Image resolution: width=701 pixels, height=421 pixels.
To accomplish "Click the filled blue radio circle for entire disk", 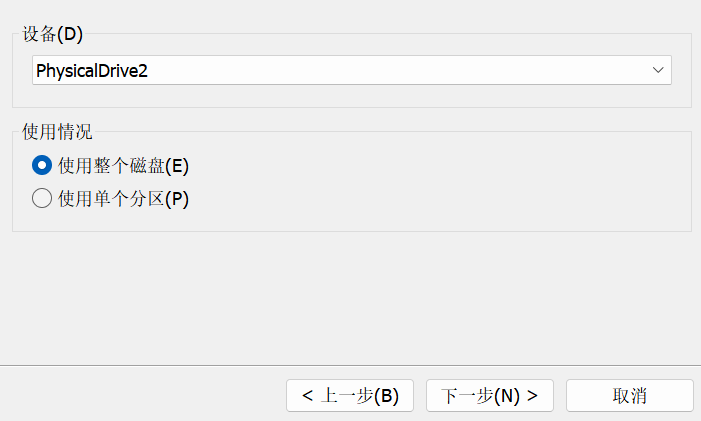I will pyautogui.click(x=42, y=165).
